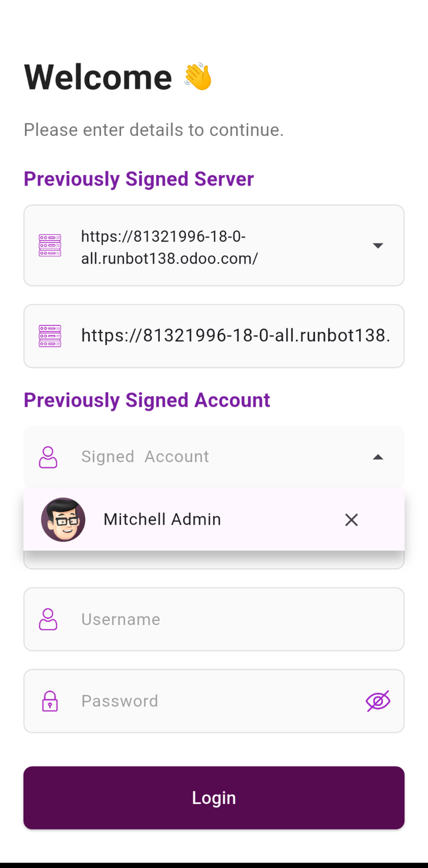
Task: Click the padlock icon in the Password field
Action: 50,701
